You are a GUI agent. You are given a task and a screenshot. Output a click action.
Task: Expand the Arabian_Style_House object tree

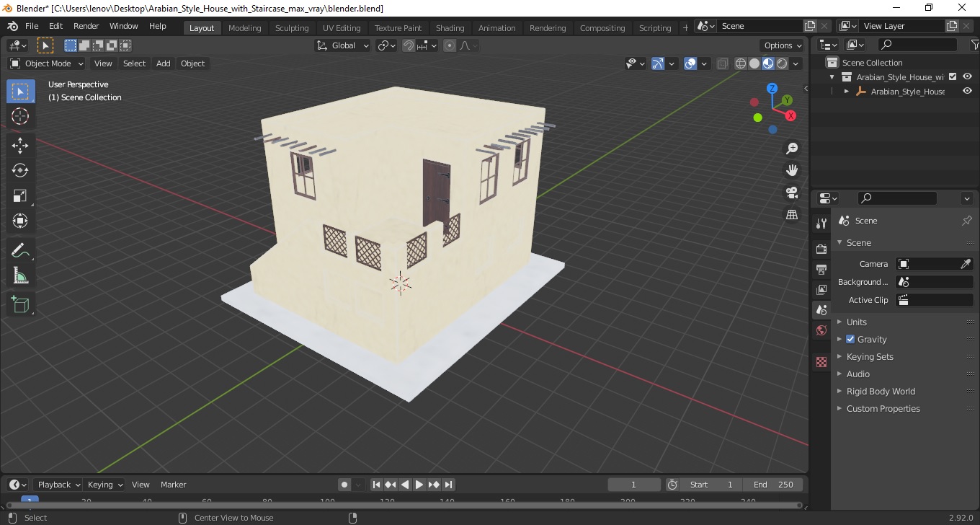pyautogui.click(x=847, y=92)
